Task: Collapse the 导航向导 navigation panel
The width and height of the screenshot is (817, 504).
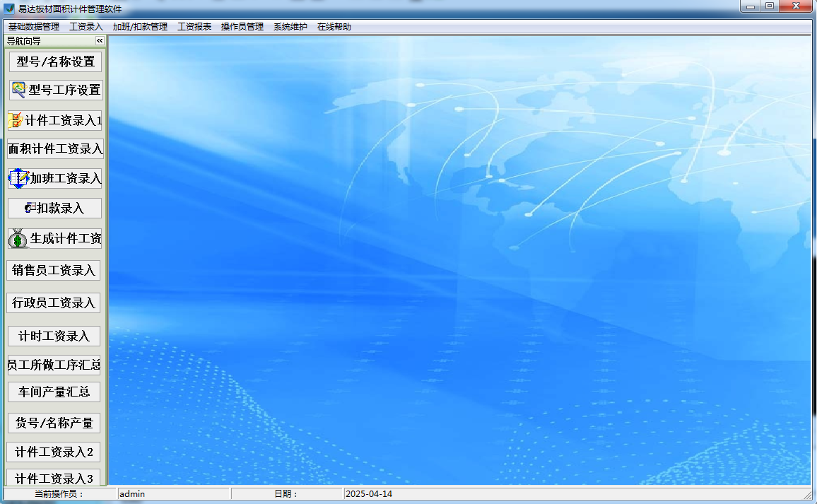Action: (x=100, y=41)
